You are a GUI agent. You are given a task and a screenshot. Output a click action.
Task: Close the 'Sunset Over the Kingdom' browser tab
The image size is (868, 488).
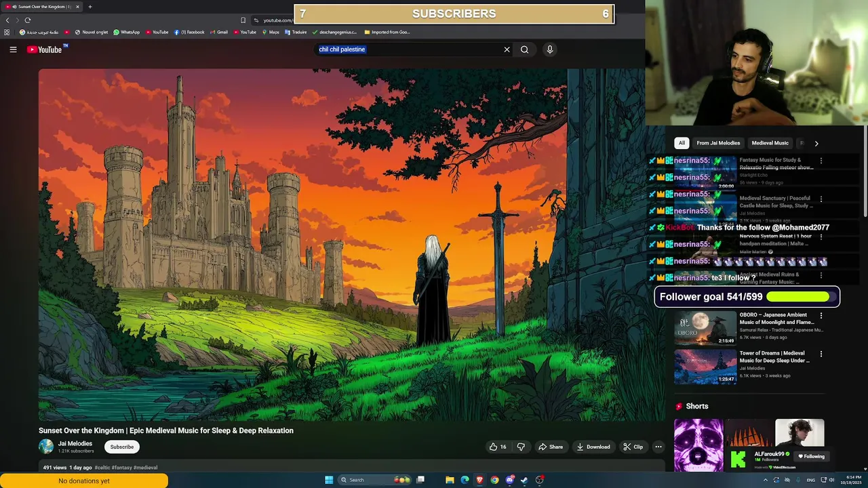coord(77,7)
